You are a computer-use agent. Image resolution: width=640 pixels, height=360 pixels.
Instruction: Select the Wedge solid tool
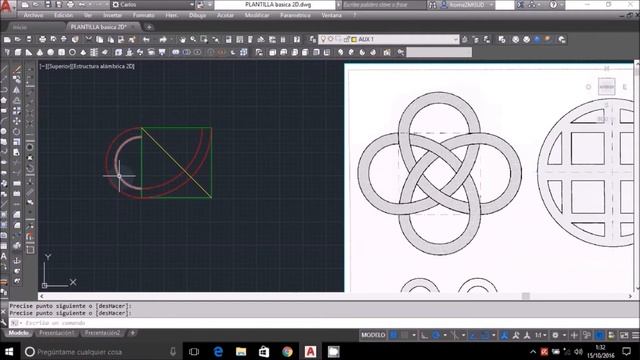pos(29,52)
